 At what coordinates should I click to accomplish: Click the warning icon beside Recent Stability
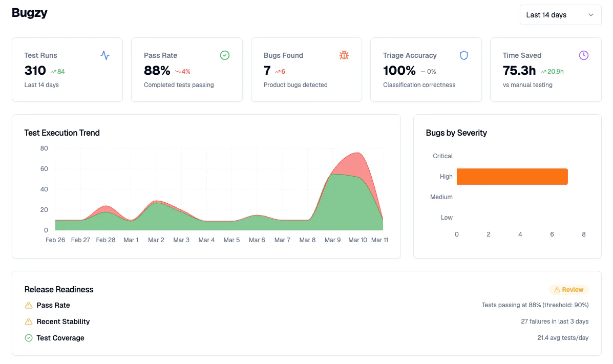point(28,322)
